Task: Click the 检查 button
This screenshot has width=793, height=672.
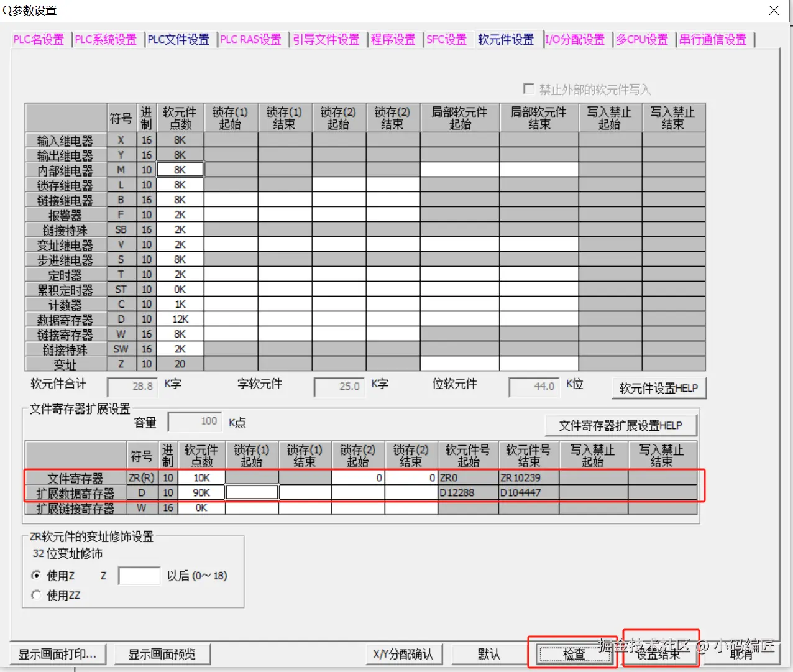Action: 574,654
